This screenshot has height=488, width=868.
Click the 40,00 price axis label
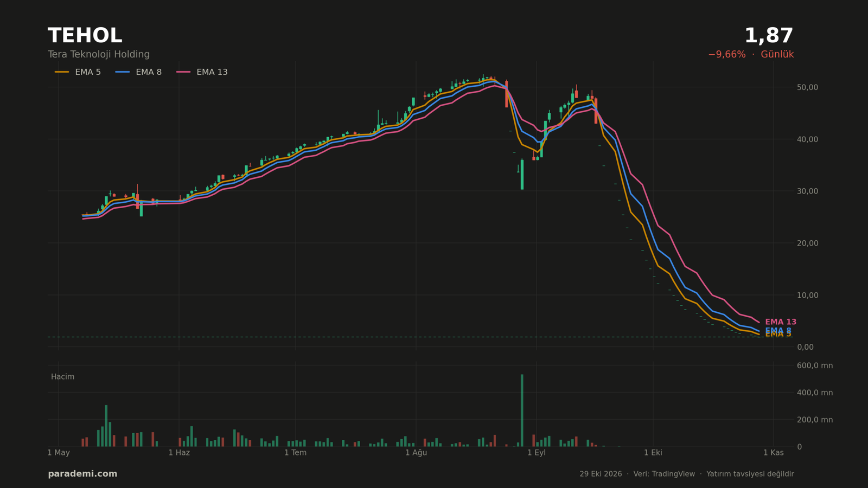click(x=807, y=139)
